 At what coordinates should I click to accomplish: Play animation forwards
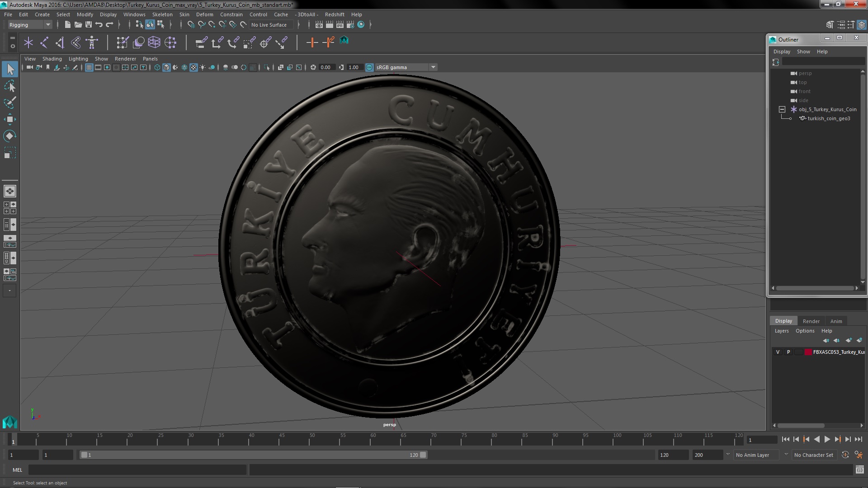827,439
